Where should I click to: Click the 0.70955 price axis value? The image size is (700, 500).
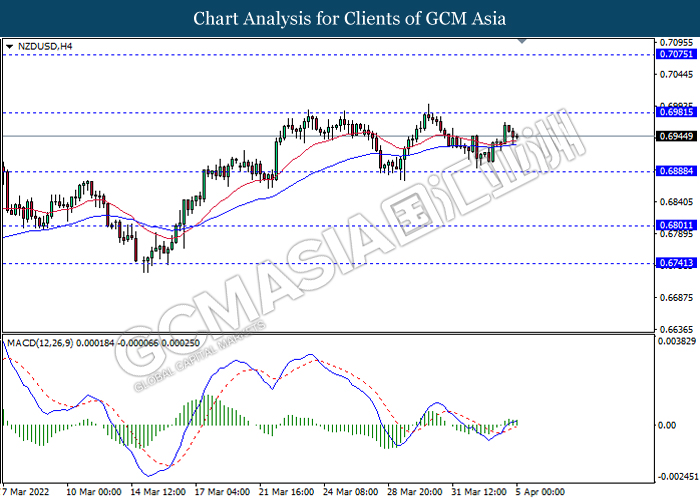pos(676,43)
